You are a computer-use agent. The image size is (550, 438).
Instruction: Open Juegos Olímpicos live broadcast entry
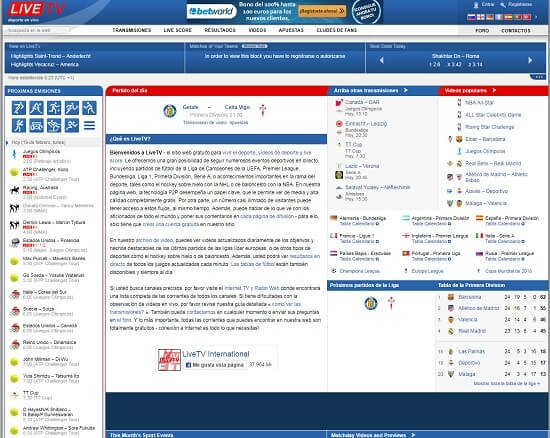click(x=41, y=151)
